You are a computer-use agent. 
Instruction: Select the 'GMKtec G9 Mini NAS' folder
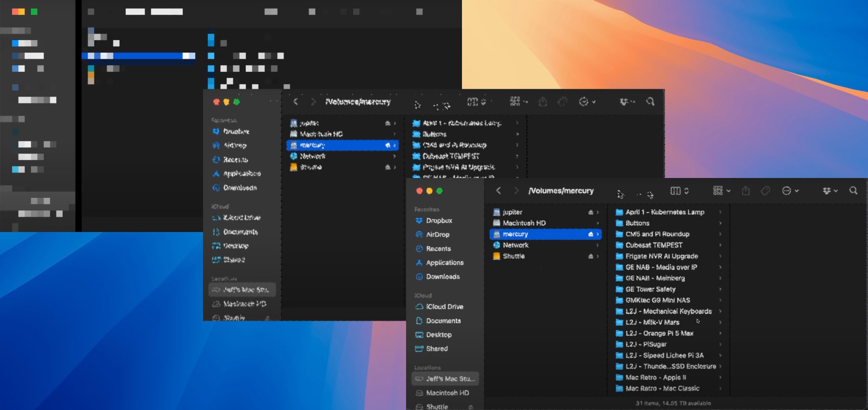coord(657,300)
